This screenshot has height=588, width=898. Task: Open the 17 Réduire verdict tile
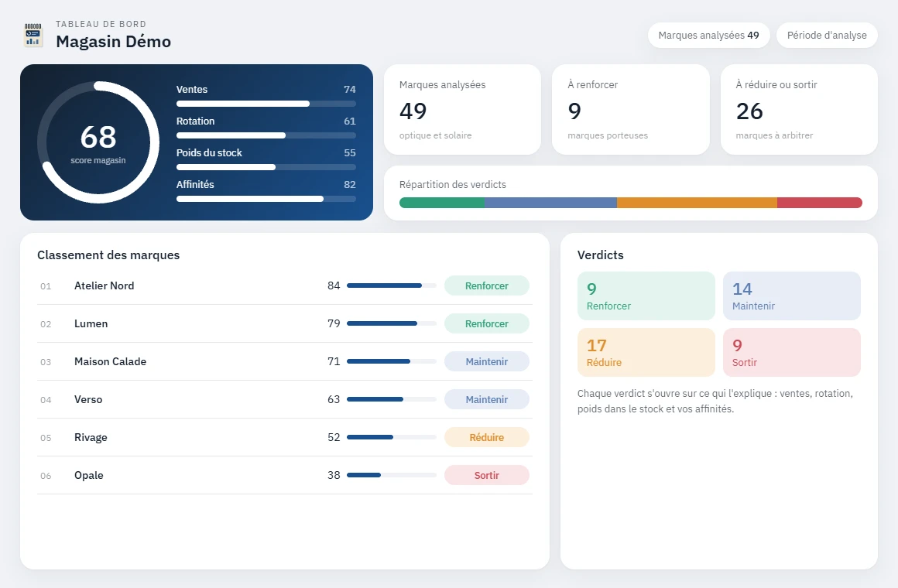[646, 352]
